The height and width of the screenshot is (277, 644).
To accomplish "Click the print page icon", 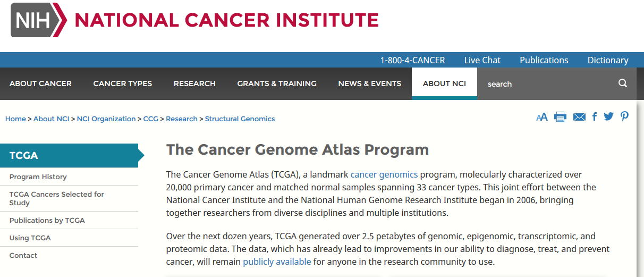I will point(560,117).
